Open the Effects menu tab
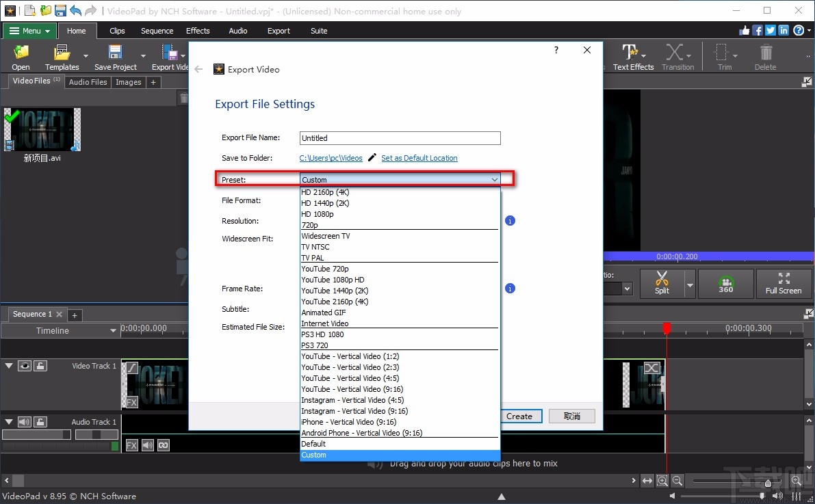 click(198, 31)
